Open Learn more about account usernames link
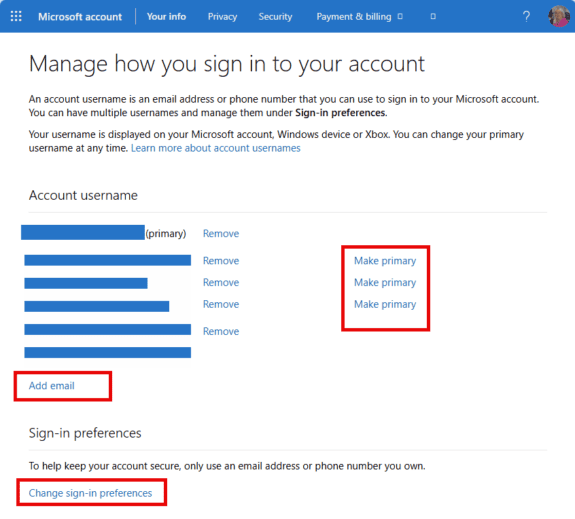This screenshot has height=519, width=575. tap(216, 148)
